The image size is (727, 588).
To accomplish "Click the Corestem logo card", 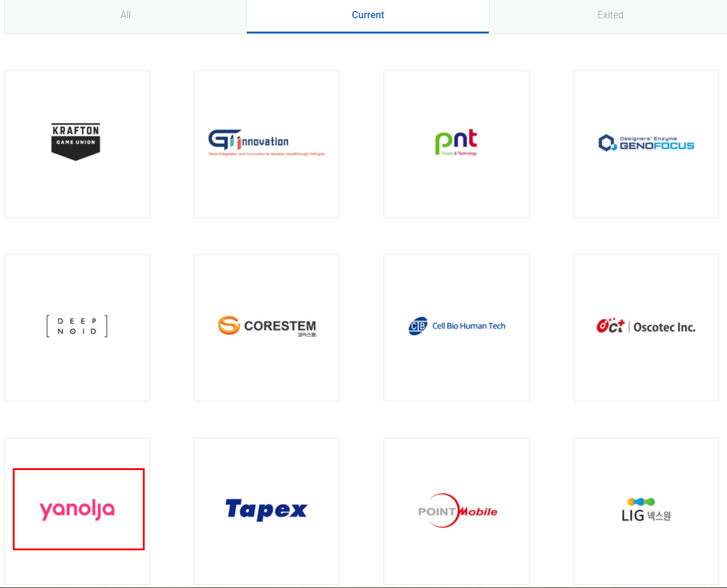I will click(267, 327).
